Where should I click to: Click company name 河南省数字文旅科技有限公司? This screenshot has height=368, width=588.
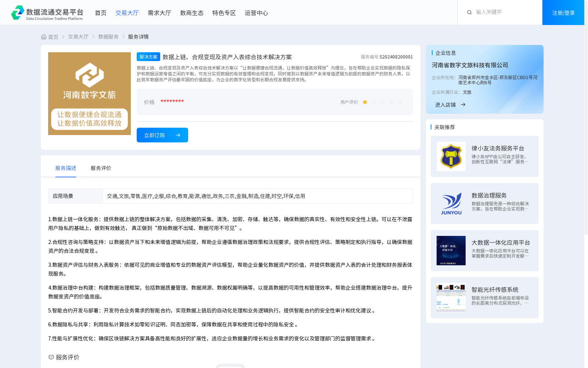pyautogui.click(x=470, y=65)
